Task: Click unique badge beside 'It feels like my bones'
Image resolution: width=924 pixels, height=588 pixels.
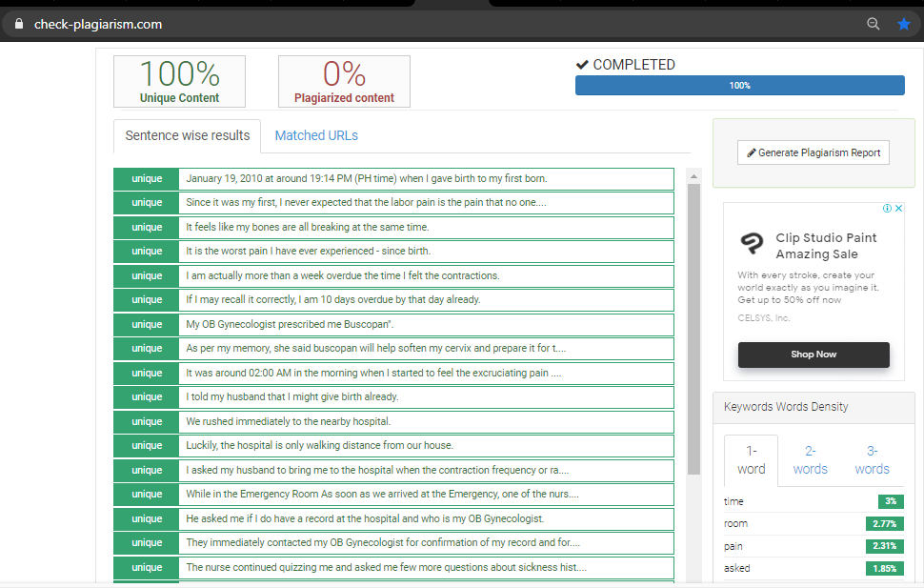Action: coord(147,227)
